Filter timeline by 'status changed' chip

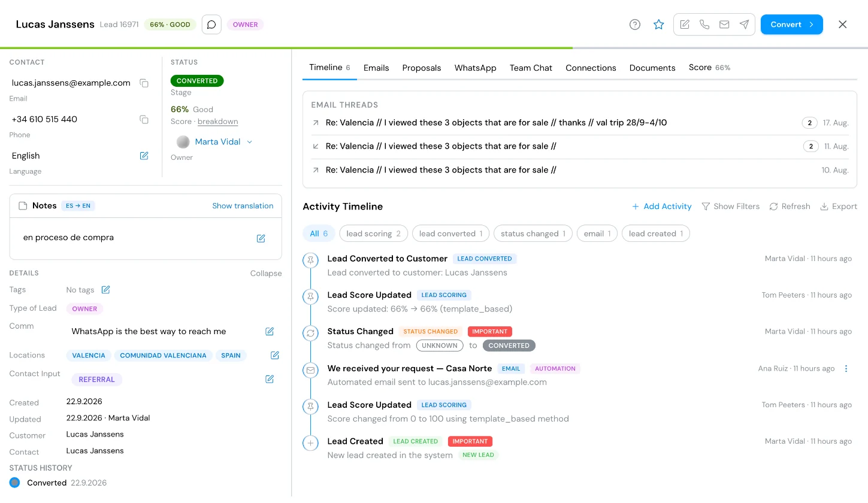[x=533, y=234]
